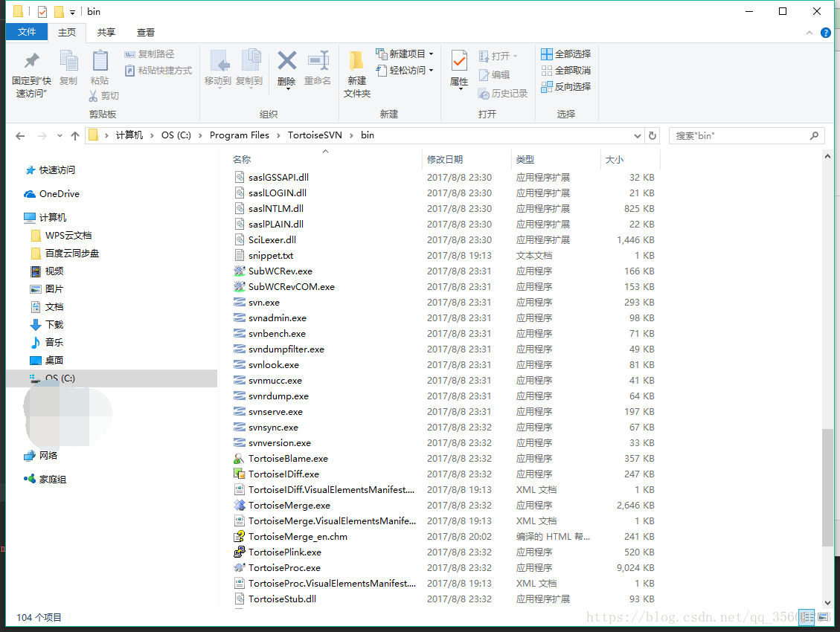
Task: Click the History ribbon button
Action: pyautogui.click(x=503, y=94)
